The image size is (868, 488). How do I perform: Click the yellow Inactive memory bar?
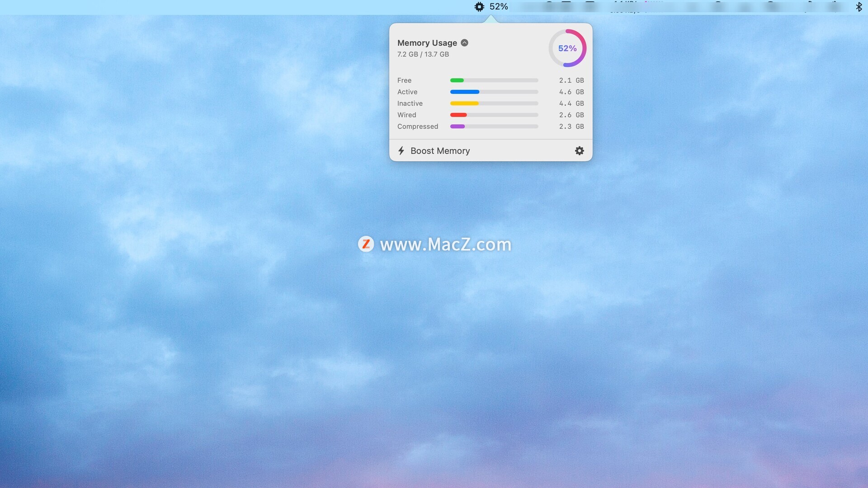point(464,103)
